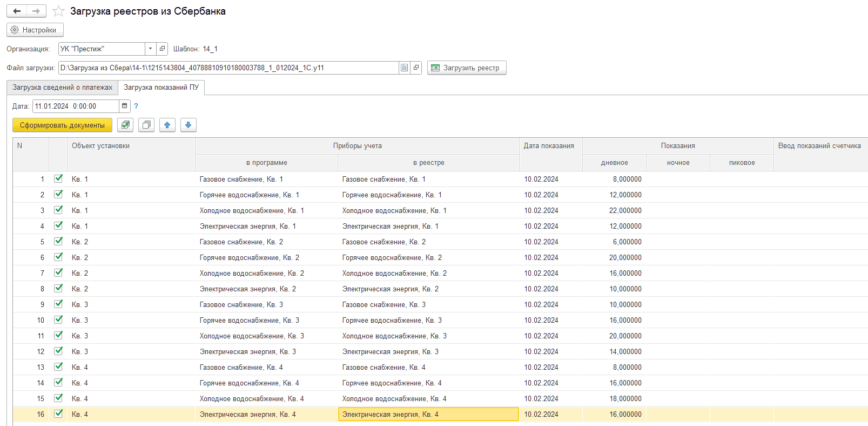Toggle the checkbox in row 8
Viewport: 868px width, 426px height.
(x=58, y=288)
